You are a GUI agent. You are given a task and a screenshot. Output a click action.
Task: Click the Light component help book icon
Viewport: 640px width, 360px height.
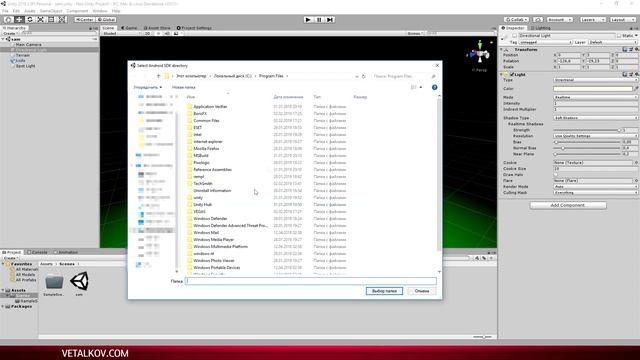pyautogui.click(x=625, y=75)
